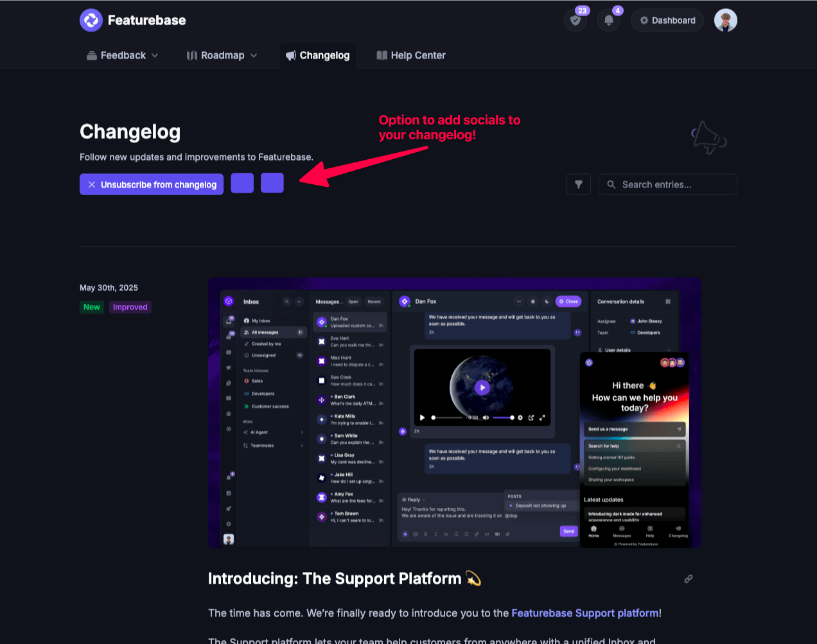Open the user profile avatar menu

click(726, 21)
